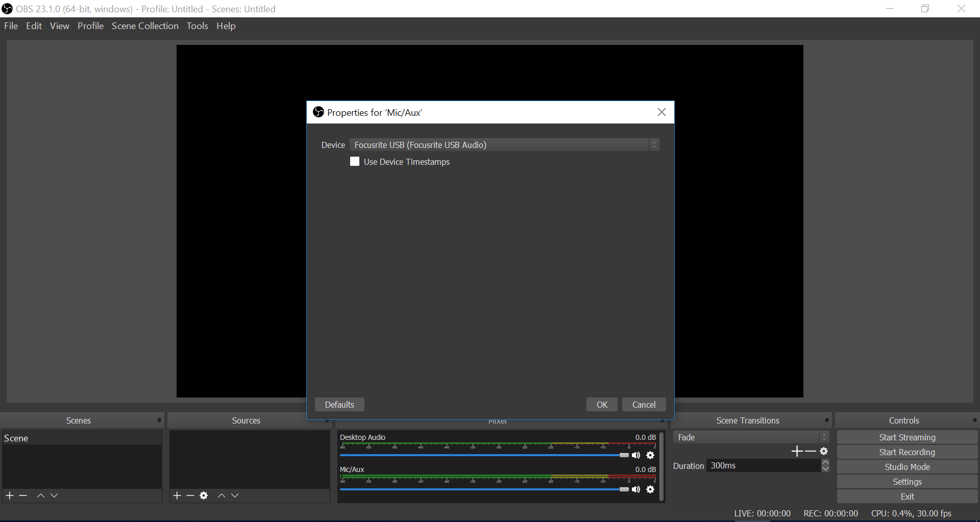Adjust the Desktop Audio volume slider
The width and height of the screenshot is (980, 522).
(624, 455)
